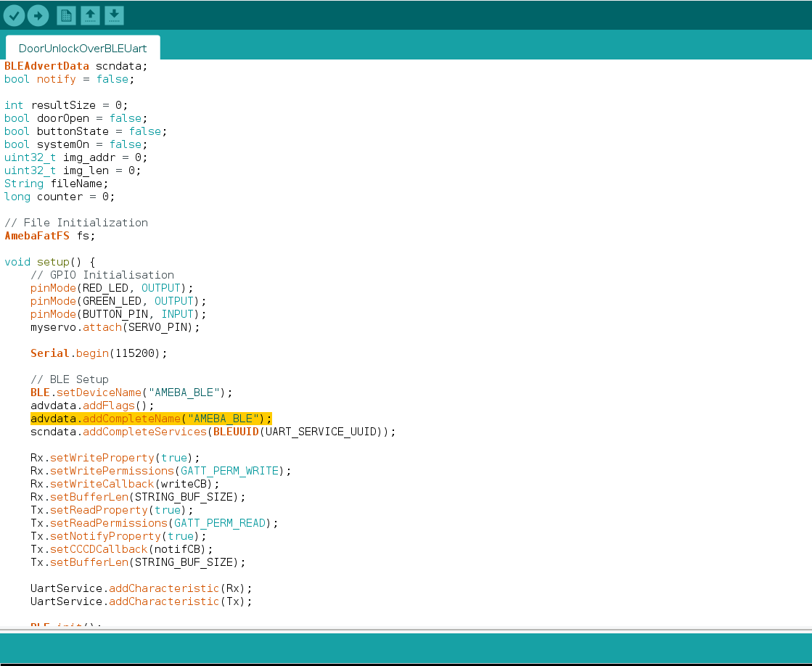Open a sketch using the Open icon

pyautogui.click(x=90, y=15)
